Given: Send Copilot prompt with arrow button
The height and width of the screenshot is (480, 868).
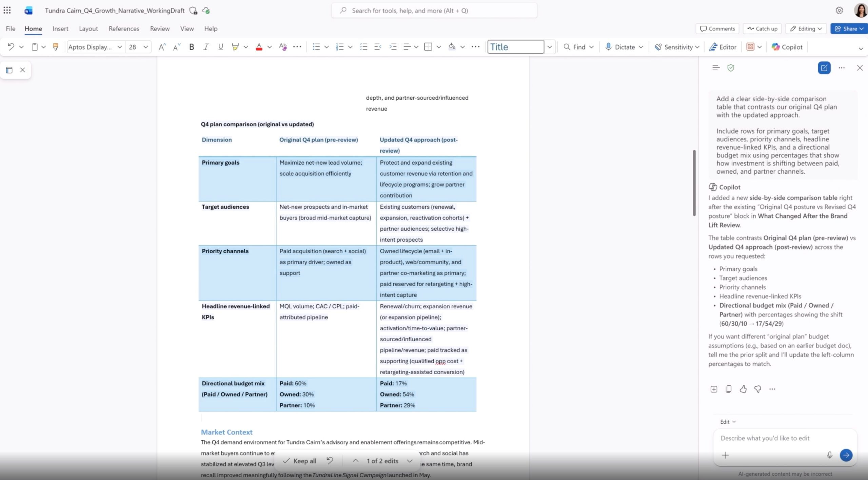Looking at the screenshot, I should 846,455.
